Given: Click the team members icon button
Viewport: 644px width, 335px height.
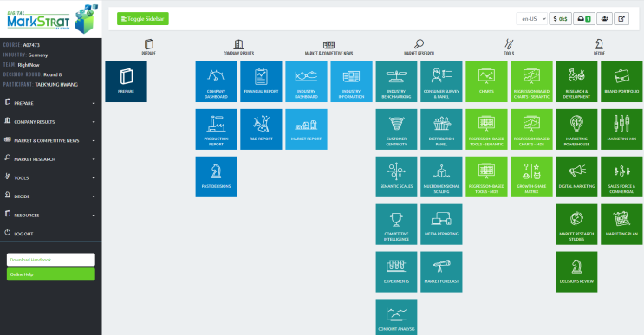Looking at the screenshot, I should 605,18.
